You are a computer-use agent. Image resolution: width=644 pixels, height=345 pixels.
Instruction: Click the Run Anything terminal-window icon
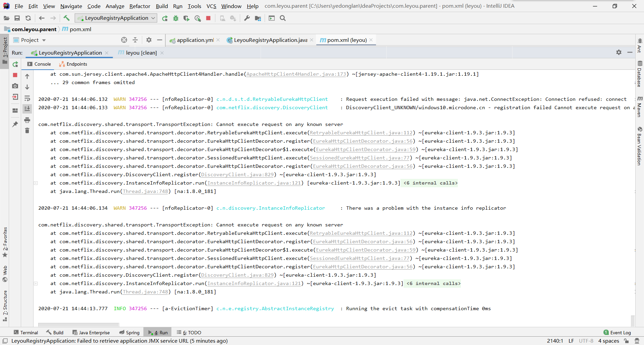tap(272, 18)
